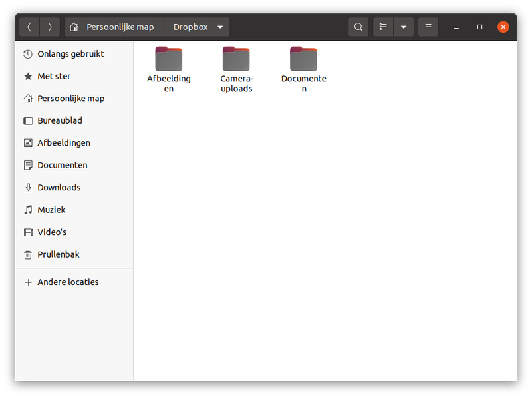
Task: Open the search magnifier icon
Action: (x=358, y=27)
